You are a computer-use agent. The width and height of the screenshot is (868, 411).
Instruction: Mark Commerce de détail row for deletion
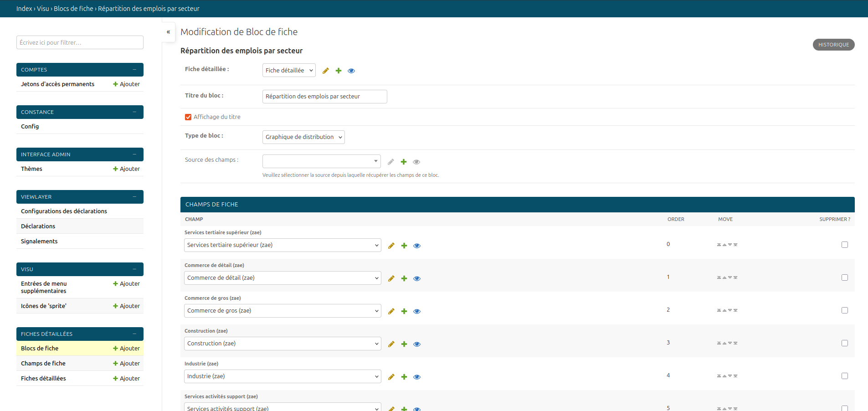tap(845, 277)
